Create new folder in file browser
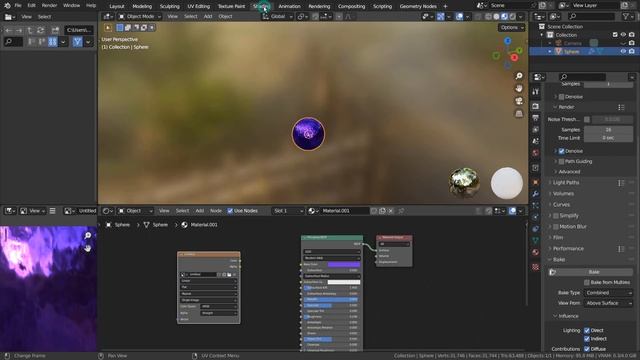 (55, 30)
